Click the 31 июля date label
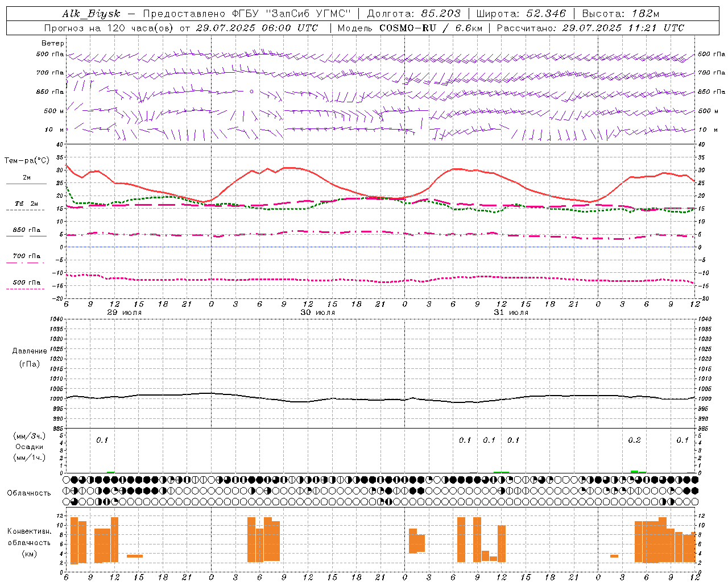This screenshot has height=582, width=728. pyautogui.click(x=511, y=313)
